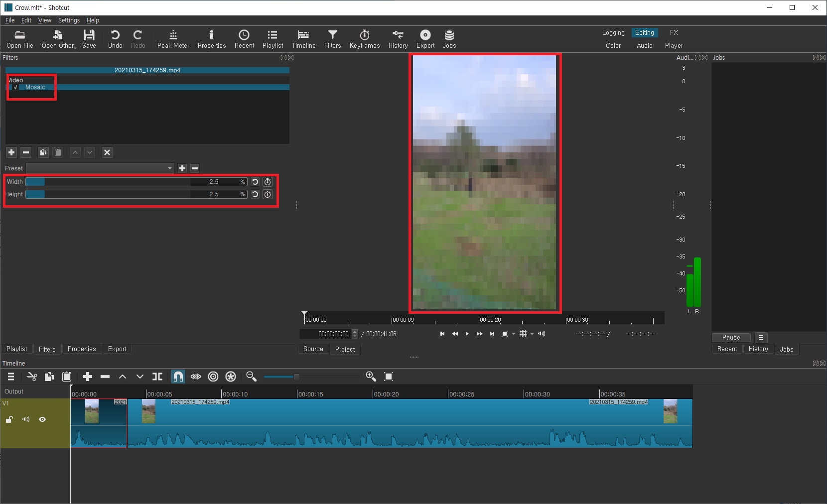Open the Export panel from toolbar
827x504 pixels.
(425, 39)
